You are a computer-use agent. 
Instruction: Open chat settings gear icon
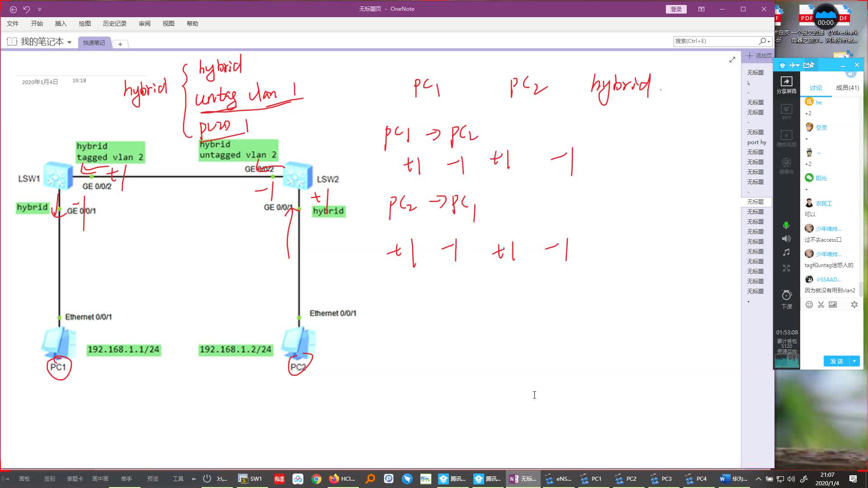click(854, 305)
